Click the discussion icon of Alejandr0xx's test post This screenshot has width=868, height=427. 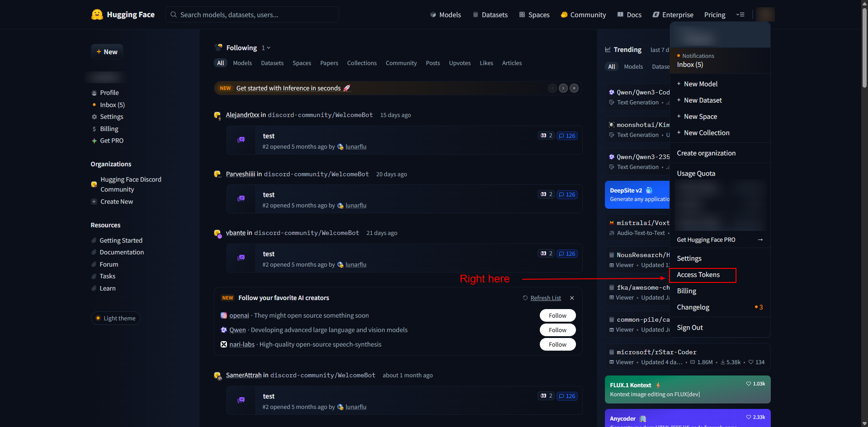coord(241,140)
